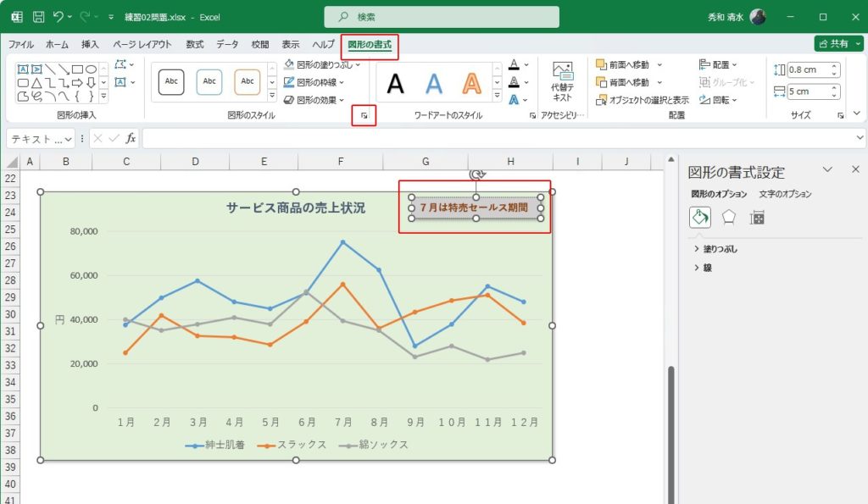Choose the orange outlined WordArt style A
The width and height of the screenshot is (868, 504).
click(471, 83)
